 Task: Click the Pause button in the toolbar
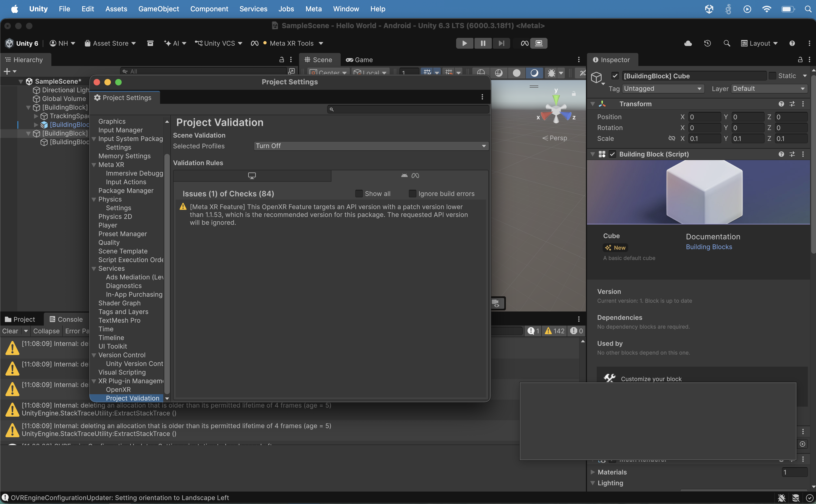tap(483, 43)
